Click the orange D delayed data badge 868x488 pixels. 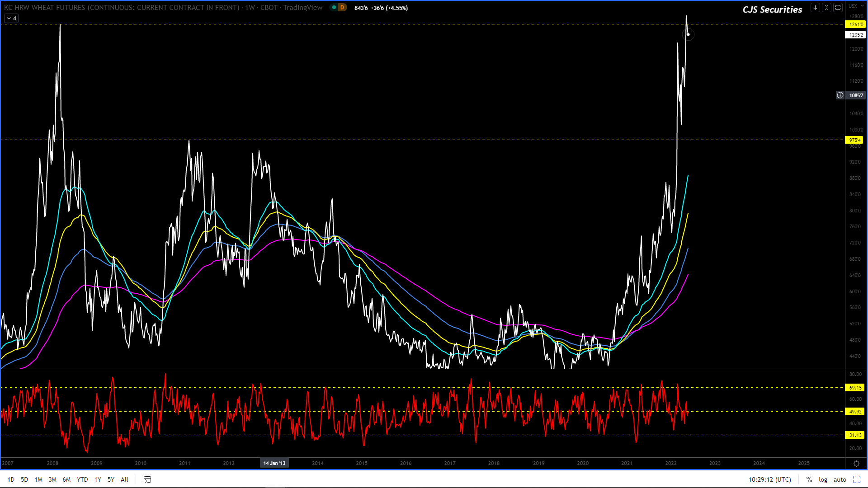pyautogui.click(x=342, y=8)
